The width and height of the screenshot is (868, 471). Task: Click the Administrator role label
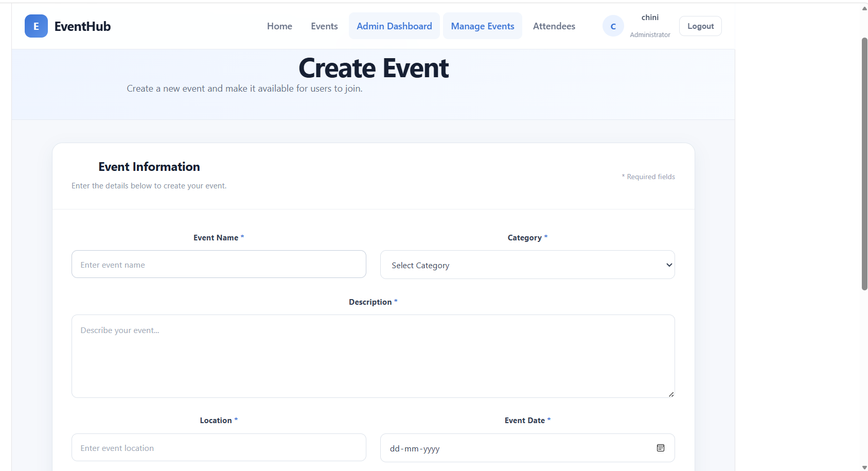click(650, 35)
